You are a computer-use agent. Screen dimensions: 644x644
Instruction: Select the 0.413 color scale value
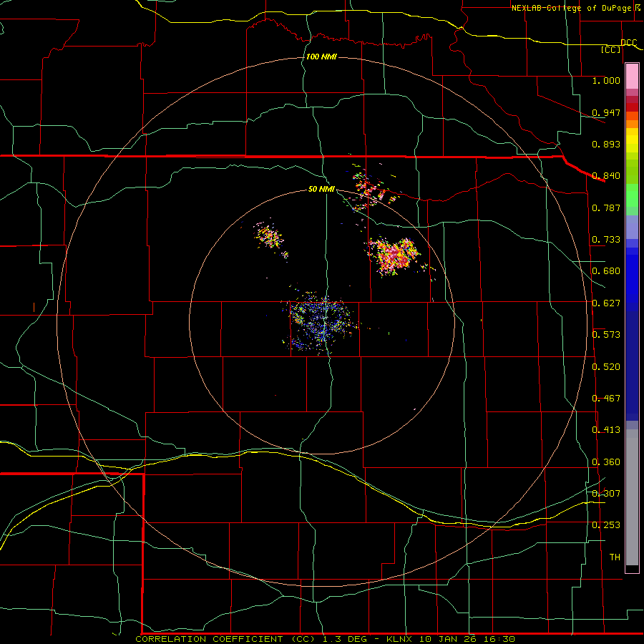pos(606,430)
